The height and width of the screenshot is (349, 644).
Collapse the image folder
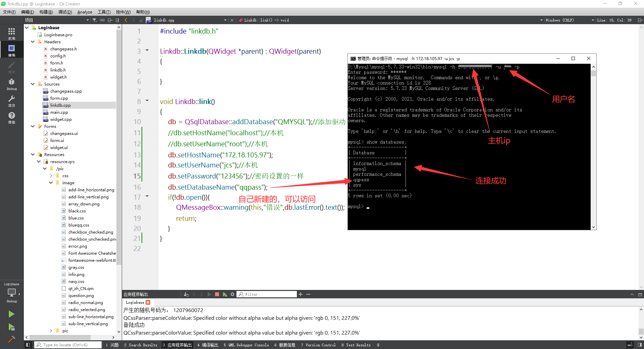coord(51,183)
